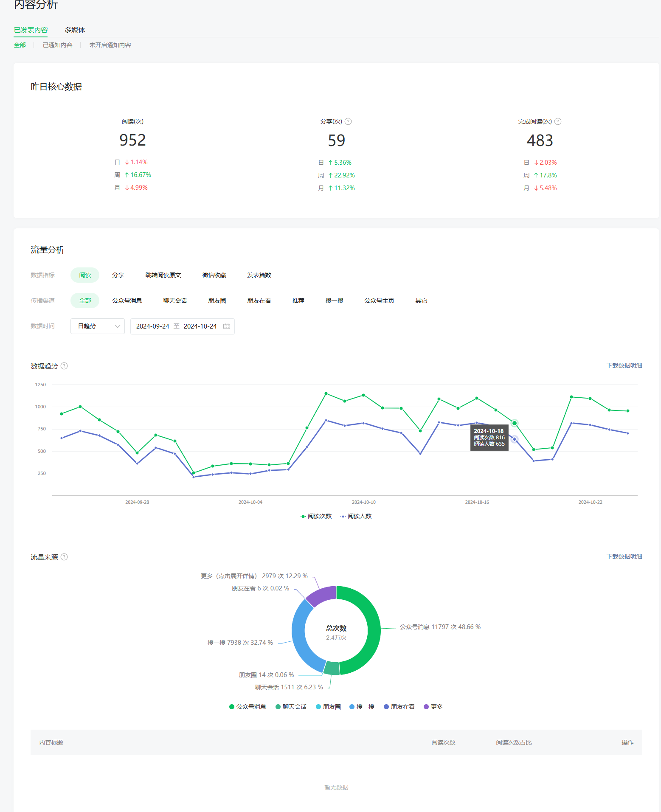Select 微信收藏 data metric
This screenshot has height=812, width=661.
click(214, 275)
